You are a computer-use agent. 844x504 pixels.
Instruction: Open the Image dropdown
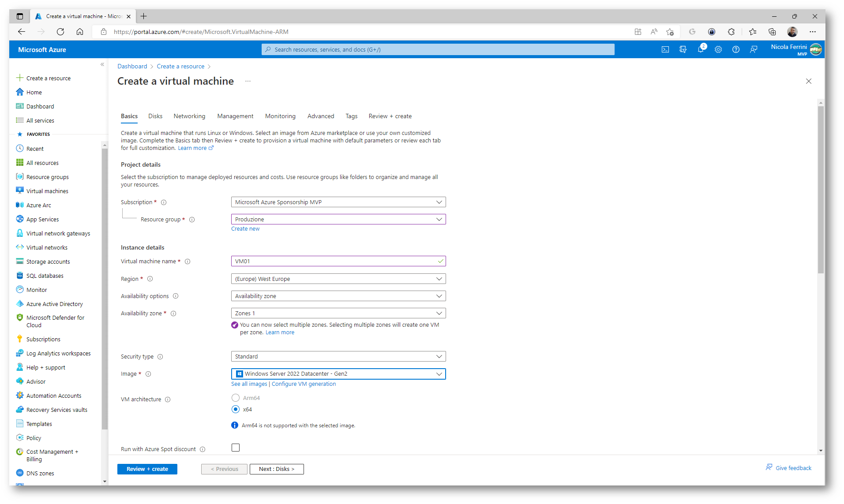(338, 373)
